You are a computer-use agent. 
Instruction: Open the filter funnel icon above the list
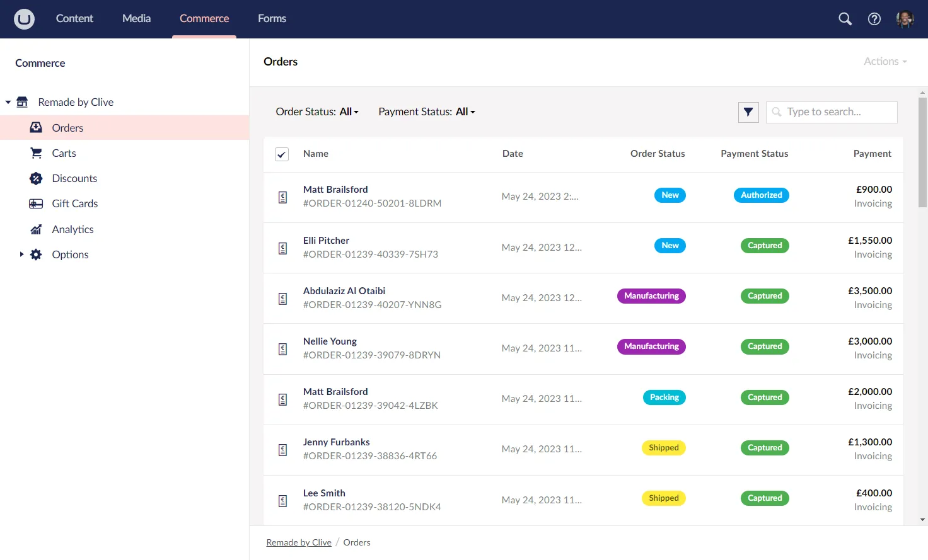[x=748, y=111]
